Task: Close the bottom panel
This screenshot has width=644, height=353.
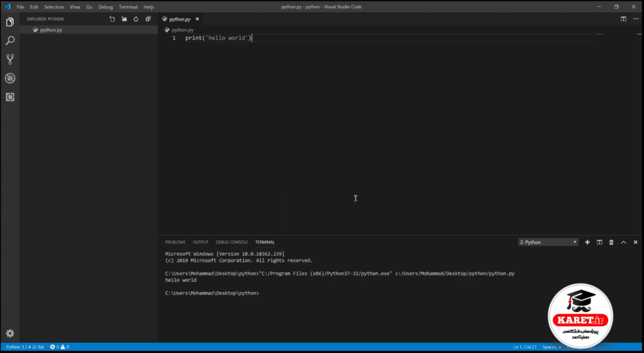Action: tap(635, 242)
